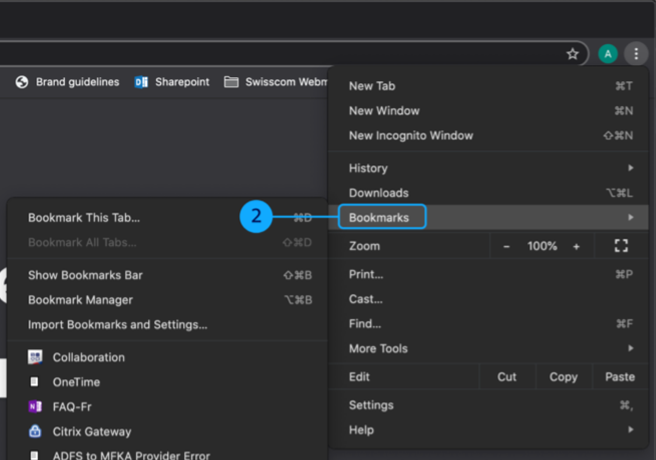Expand the More Tools submenu
Screen dimensions: 656x460
[x=490, y=348]
